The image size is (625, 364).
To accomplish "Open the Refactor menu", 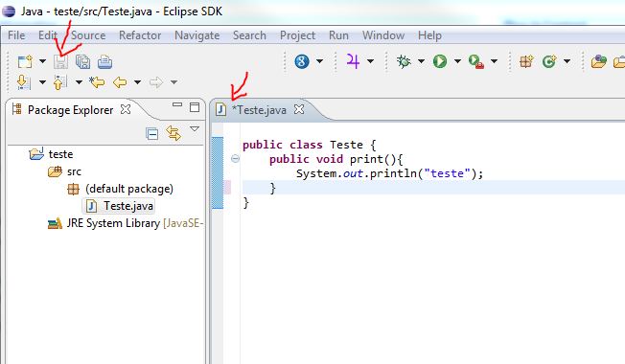I will tap(140, 35).
